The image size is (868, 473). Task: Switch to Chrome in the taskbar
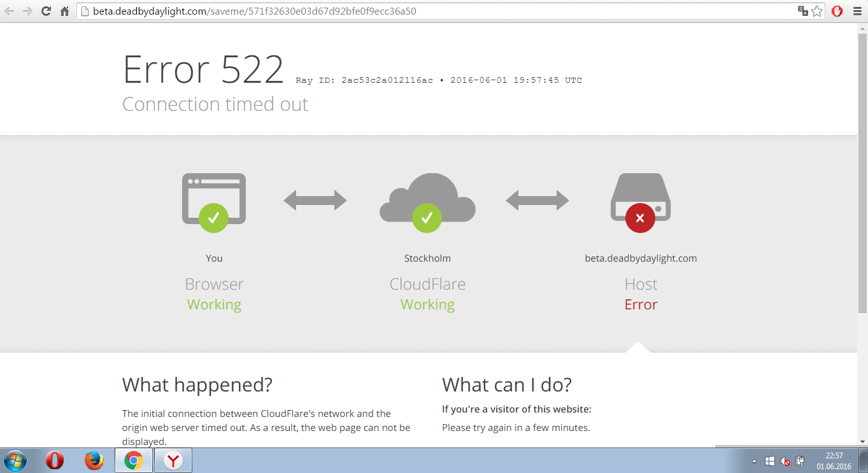tap(133, 460)
